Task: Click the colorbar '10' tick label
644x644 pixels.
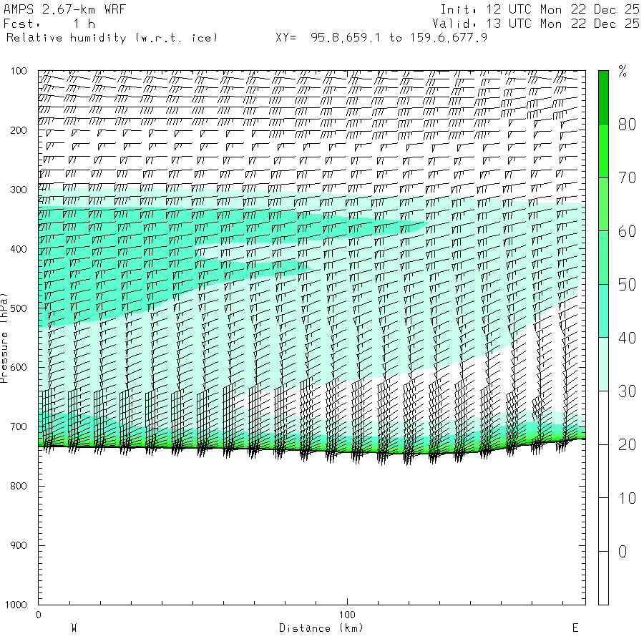Action: click(627, 498)
